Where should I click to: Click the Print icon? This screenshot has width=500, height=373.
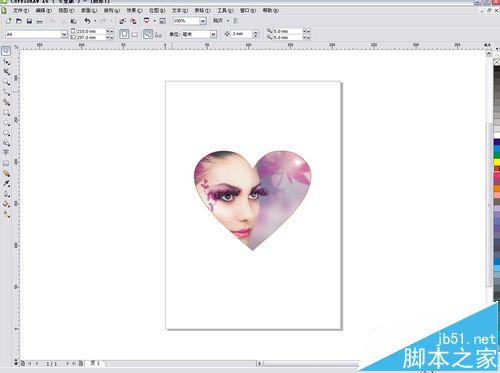[39, 21]
